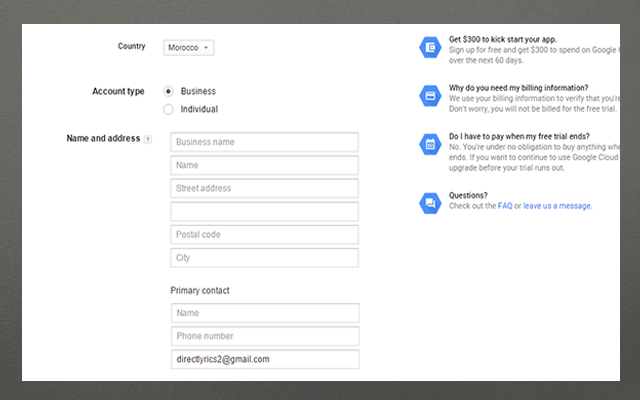Click the Phone number field

point(264,336)
